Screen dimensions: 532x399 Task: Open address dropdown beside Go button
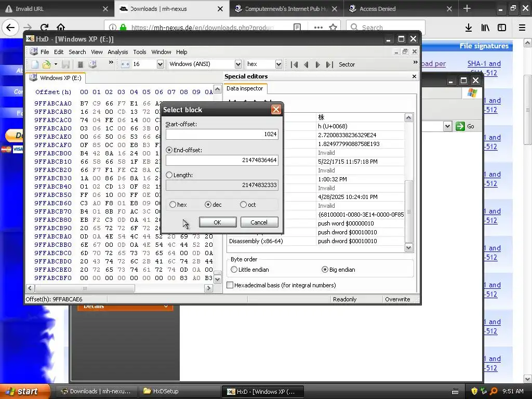tap(447, 126)
